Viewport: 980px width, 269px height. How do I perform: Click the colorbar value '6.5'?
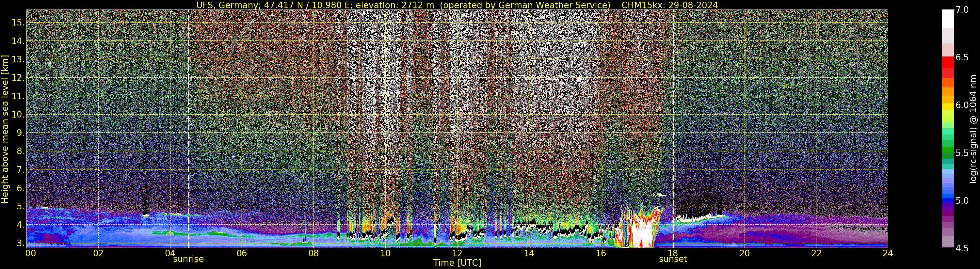962,57
